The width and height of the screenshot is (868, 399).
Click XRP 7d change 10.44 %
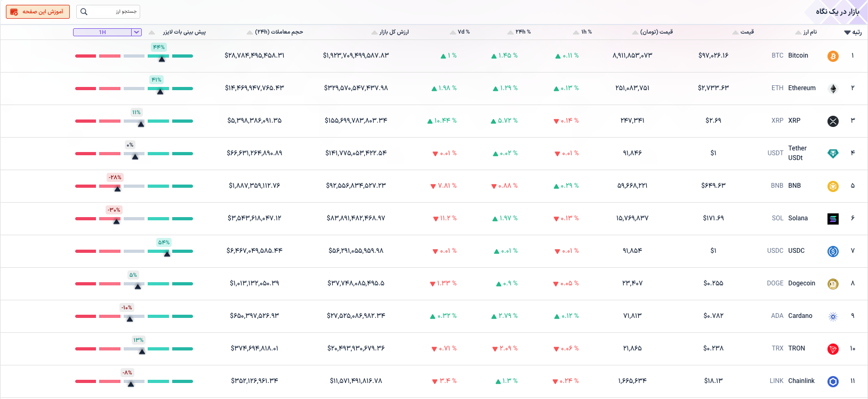pyautogui.click(x=442, y=121)
